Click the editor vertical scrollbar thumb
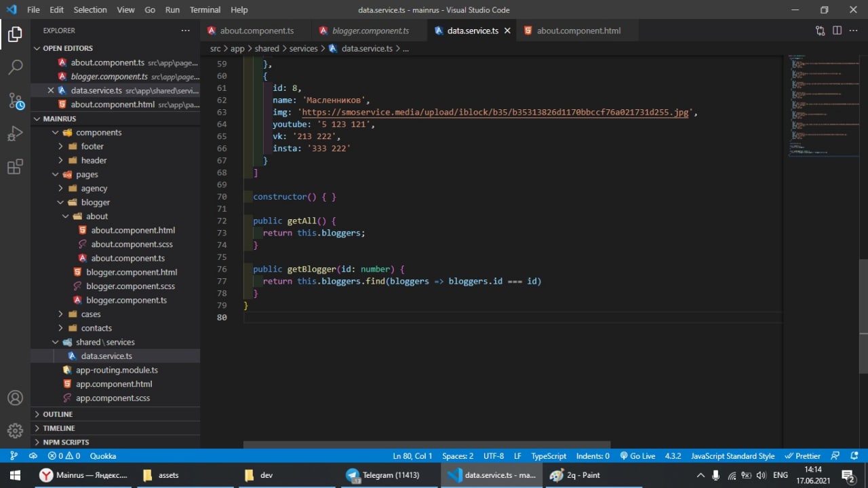Image resolution: width=868 pixels, height=488 pixels. (x=863, y=316)
